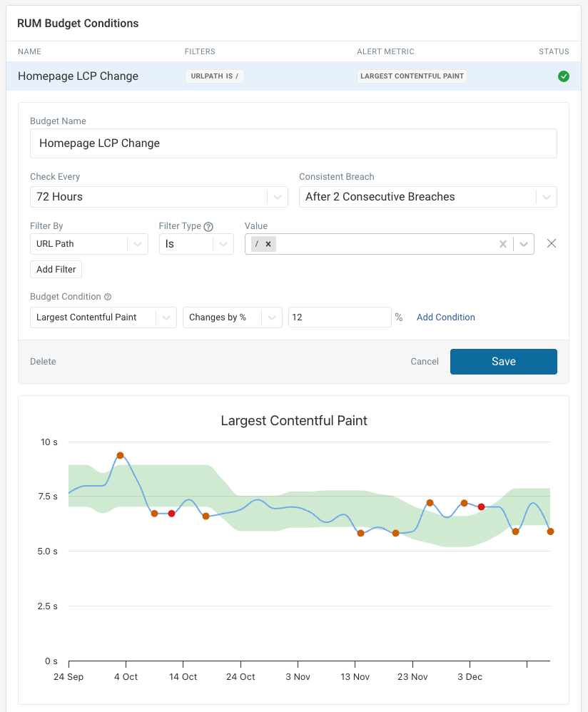Click the Budget Condition help icon
The width and height of the screenshot is (588, 712).
pyautogui.click(x=108, y=297)
